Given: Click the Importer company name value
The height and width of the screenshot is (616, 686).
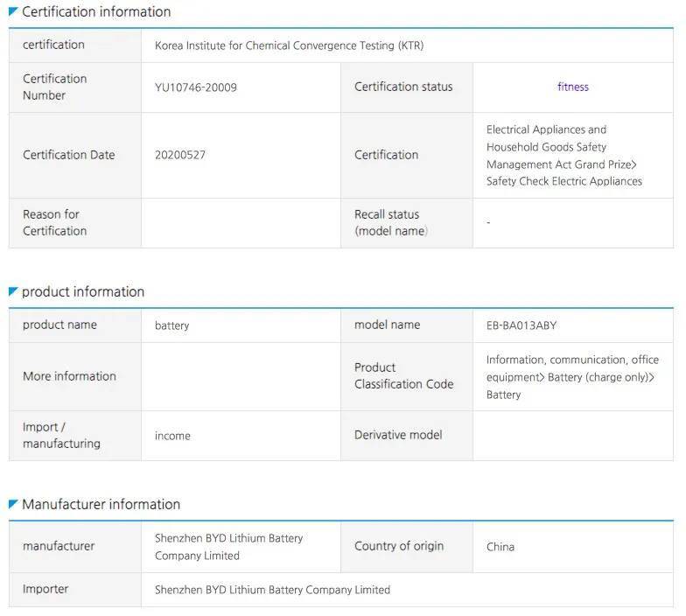Looking at the screenshot, I should point(272,590).
